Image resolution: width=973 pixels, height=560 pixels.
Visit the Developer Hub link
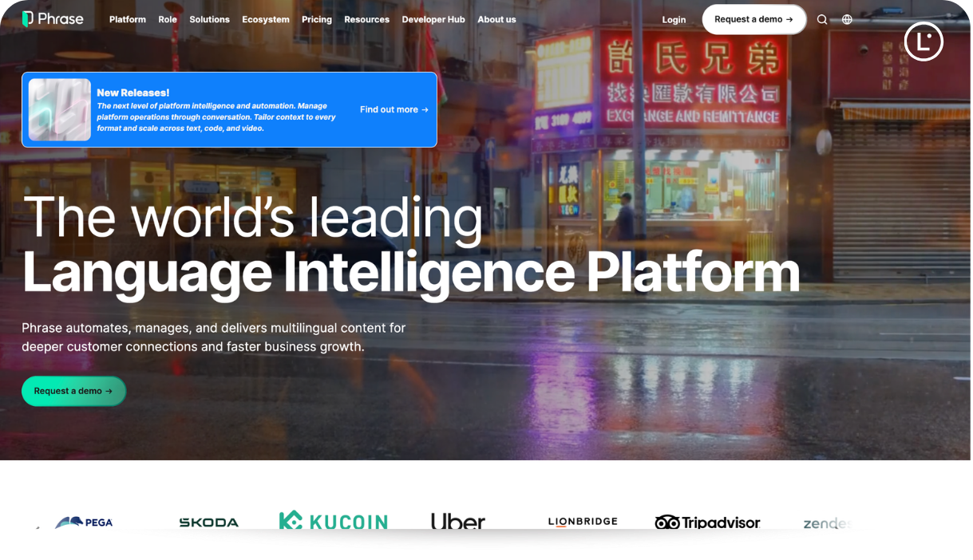tap(433, 20)
